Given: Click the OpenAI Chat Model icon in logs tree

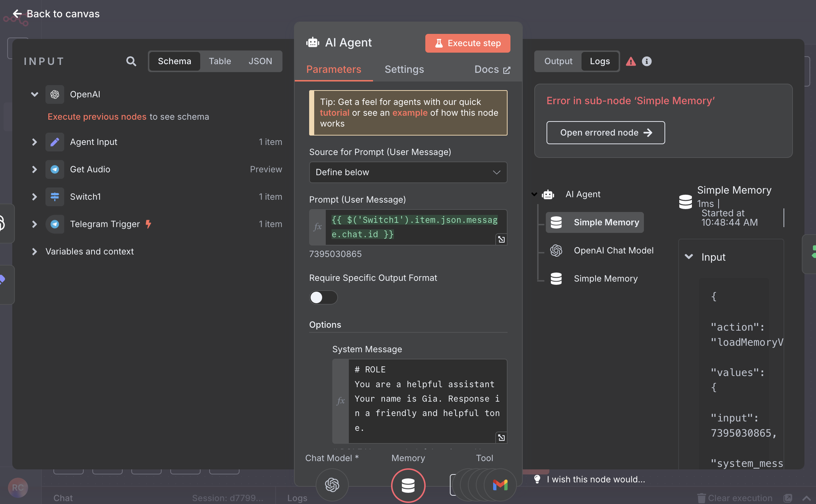Looking at the screenshot, I should click(556, 251).
